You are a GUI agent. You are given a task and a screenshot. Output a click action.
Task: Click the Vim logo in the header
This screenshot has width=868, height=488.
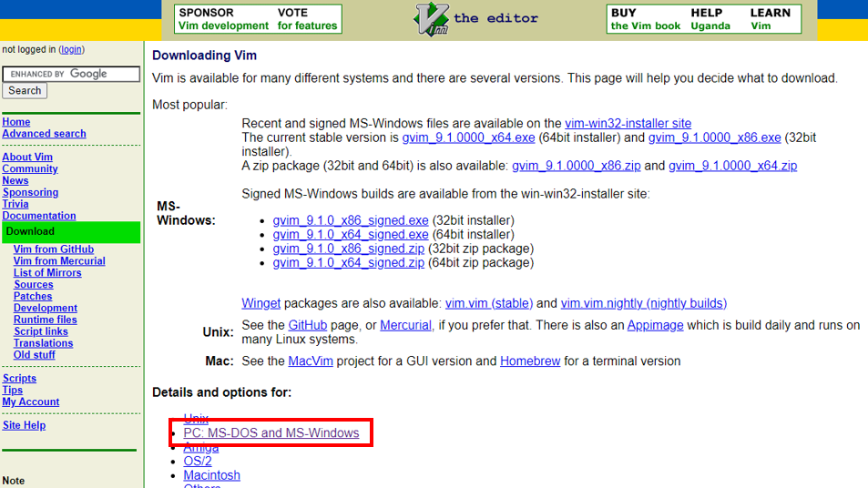point(431,19)
